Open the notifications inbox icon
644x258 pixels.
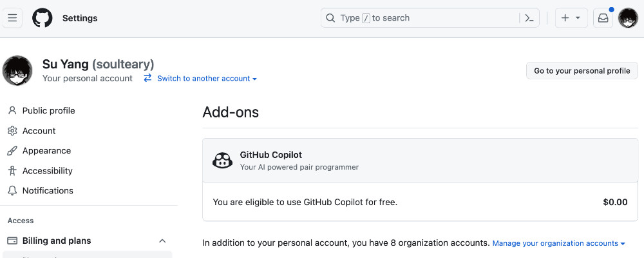click(x=603, y=18)
